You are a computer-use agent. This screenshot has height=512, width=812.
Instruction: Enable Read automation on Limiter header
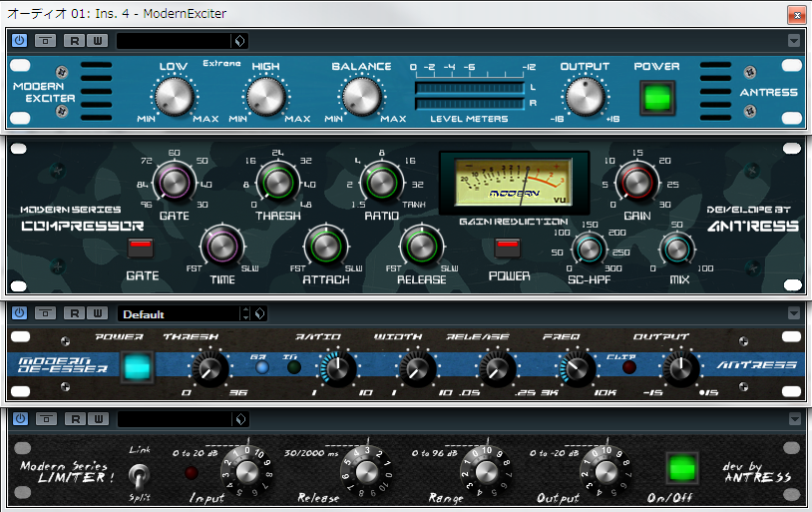point(76,419)
